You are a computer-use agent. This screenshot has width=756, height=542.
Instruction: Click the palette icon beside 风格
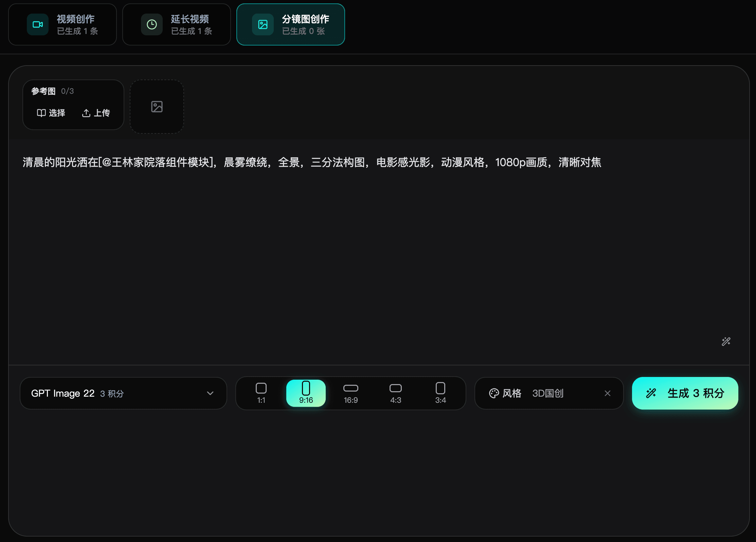pos(494,393)
